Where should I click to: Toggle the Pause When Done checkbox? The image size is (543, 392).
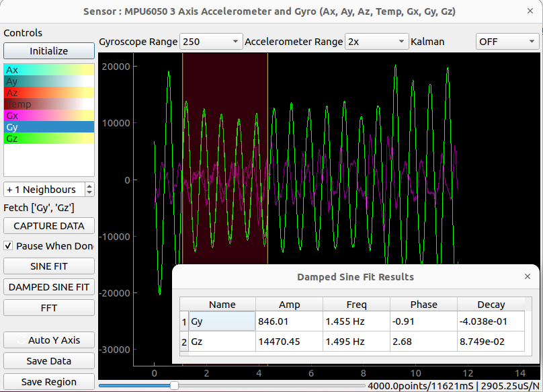[9, 246]
